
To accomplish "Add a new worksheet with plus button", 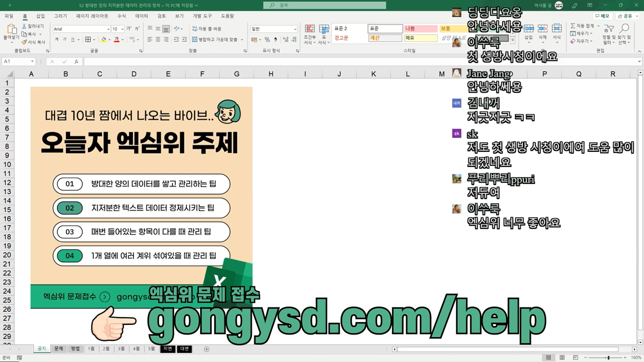I will pos(206,348).
